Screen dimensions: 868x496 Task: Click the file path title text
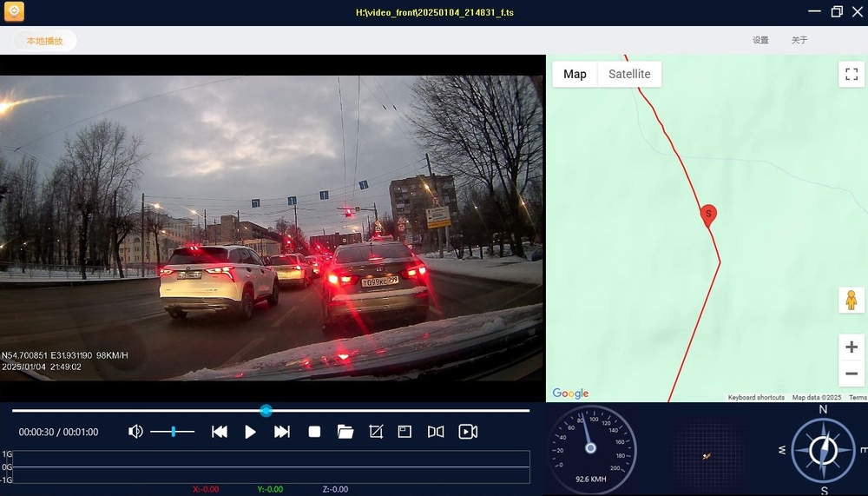click(x=435, y=12)
